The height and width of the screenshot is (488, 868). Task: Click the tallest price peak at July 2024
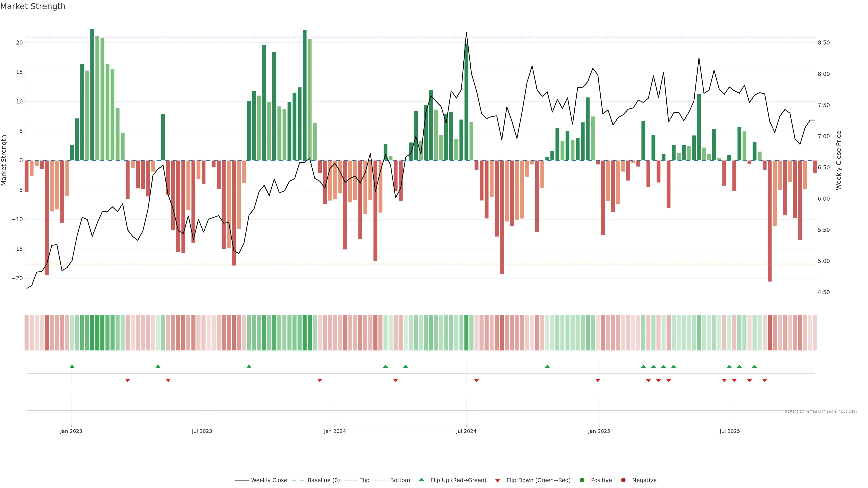pos(466,33)
